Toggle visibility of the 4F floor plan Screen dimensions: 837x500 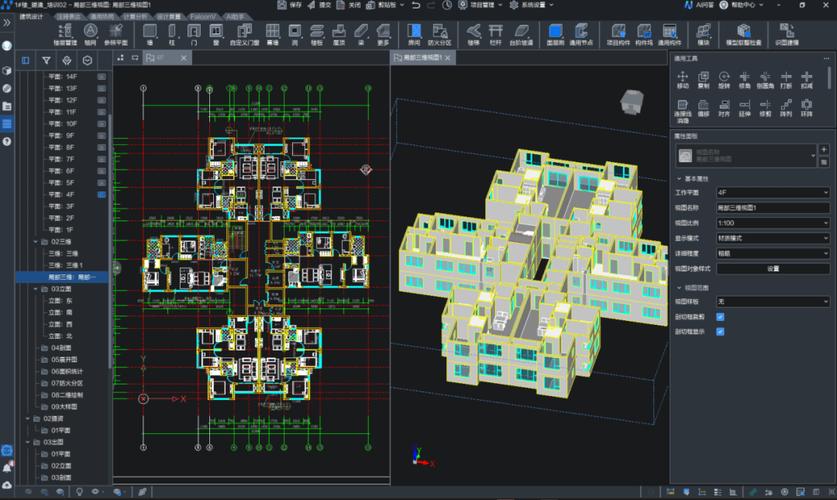tap(102, 194)
